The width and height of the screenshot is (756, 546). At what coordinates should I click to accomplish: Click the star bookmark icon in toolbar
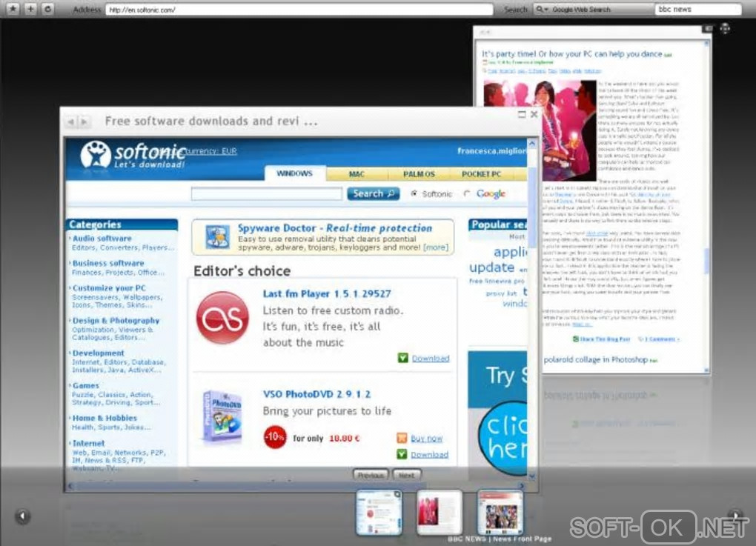[13, 9]
